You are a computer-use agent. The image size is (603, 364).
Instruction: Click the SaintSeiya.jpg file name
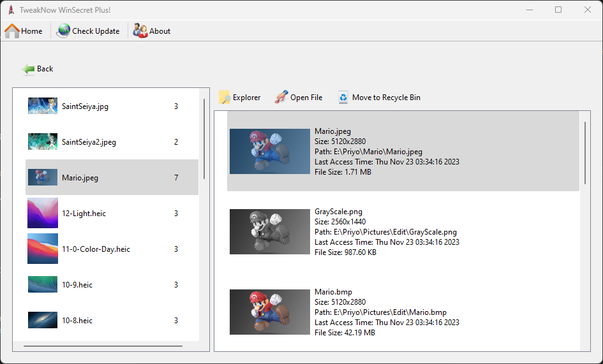pos(85,106)
